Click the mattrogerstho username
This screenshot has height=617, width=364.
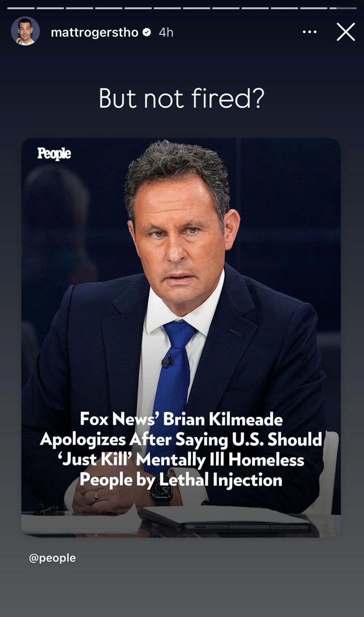click(94, 32)
